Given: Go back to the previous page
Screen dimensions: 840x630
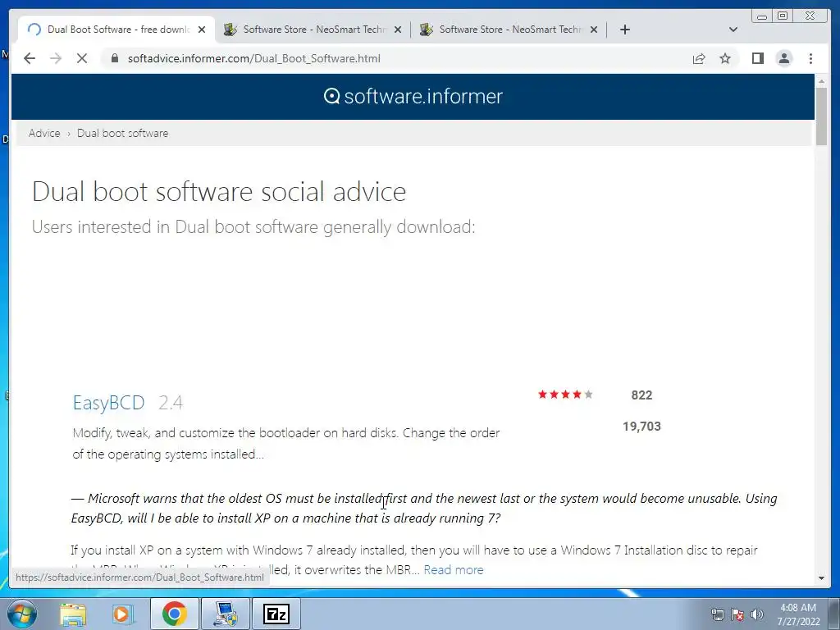Looking at the screenshot, I should (30, 58).
